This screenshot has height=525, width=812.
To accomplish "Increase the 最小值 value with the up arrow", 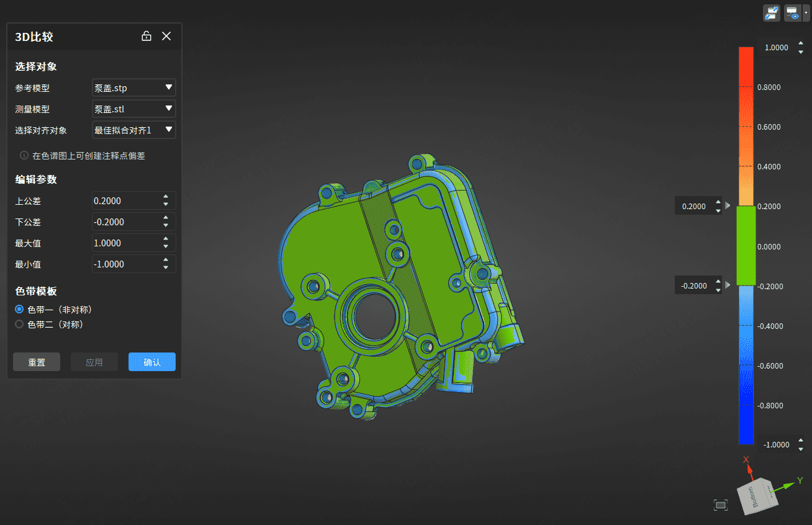I will pyautogui.click(x=166, y=261).
